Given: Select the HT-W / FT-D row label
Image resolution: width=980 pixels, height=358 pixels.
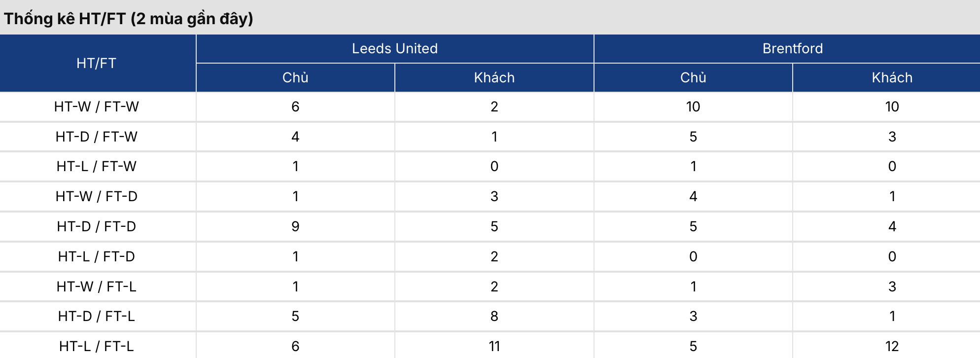Looking at the screenshot, I should click(x=97, y=196).
